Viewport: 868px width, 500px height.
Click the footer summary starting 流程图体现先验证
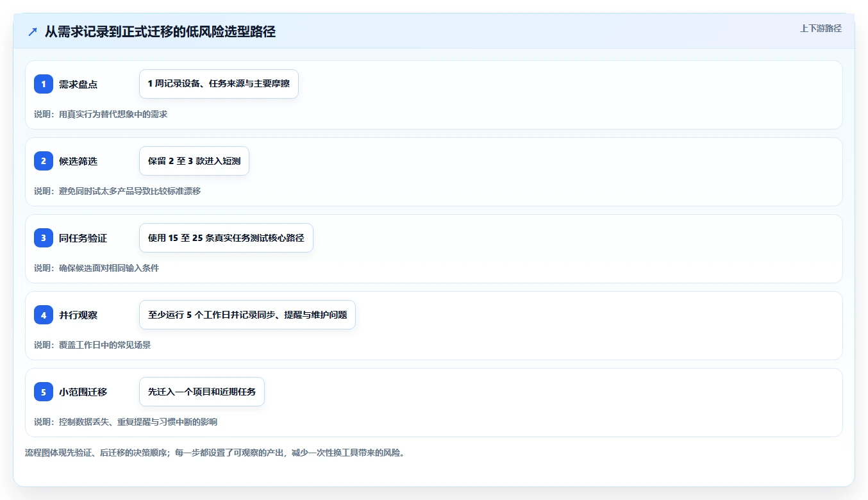[215, 453]
